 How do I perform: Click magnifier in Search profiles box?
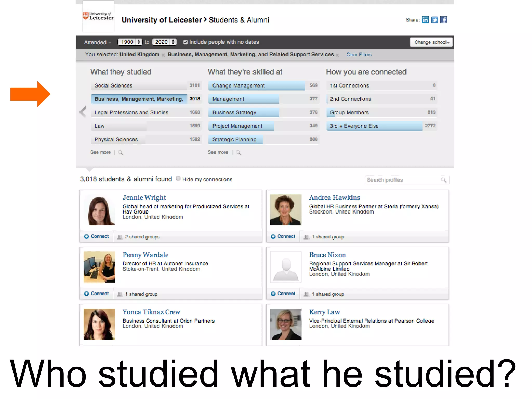click(444, 180)
